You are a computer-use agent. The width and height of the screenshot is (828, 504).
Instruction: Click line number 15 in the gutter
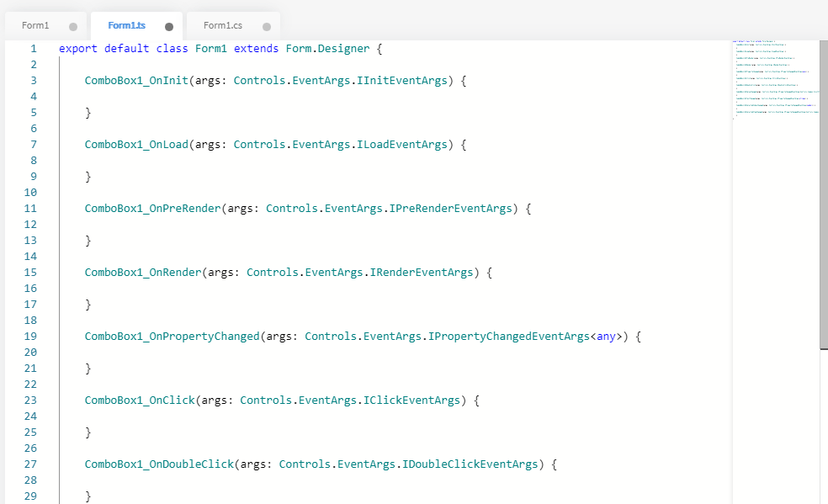pyautogui.click(x=30, y=273)
